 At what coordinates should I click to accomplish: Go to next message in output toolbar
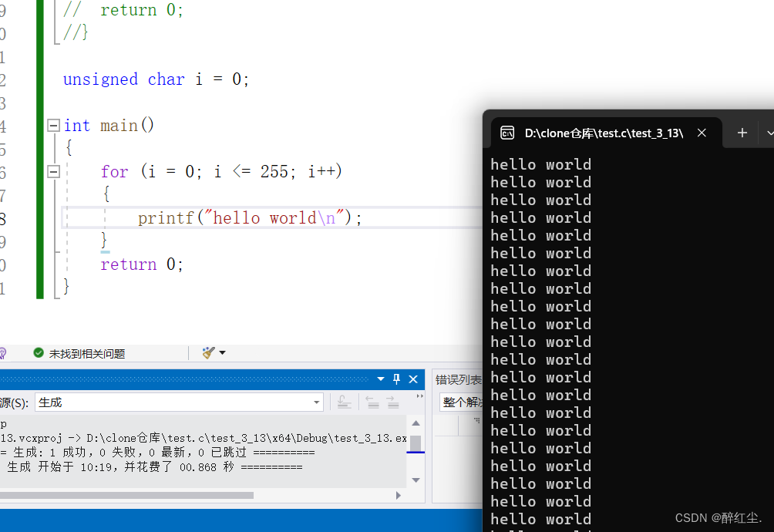393,402
